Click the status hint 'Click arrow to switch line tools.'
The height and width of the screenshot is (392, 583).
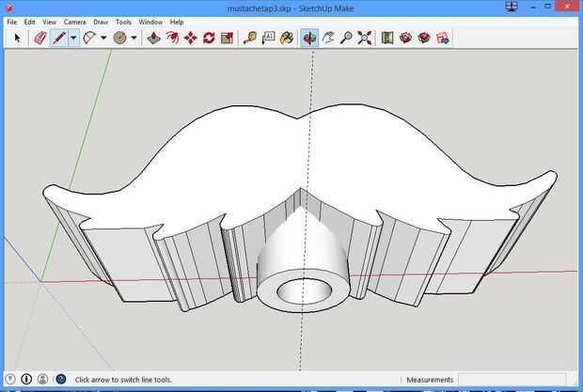[123, 380]
